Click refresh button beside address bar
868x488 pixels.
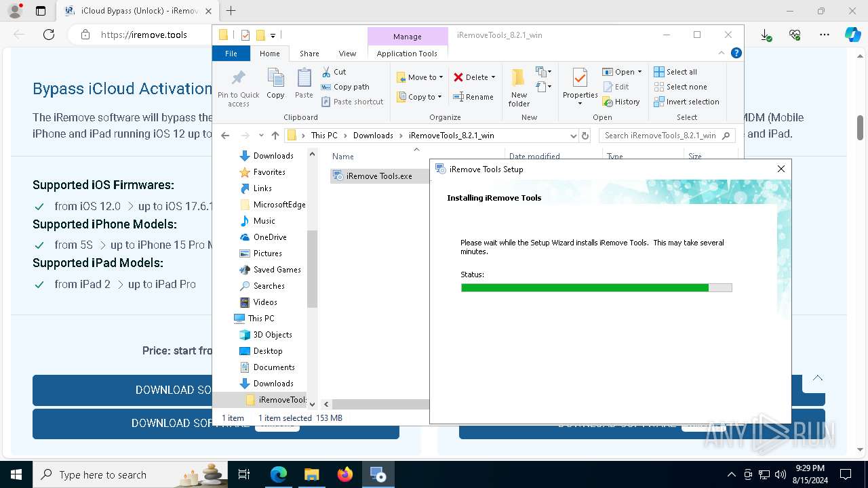click(x=585, y=136)
